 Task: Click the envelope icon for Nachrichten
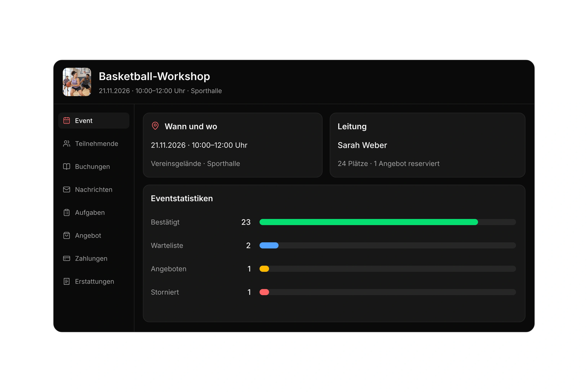click(x=66, y=189)
